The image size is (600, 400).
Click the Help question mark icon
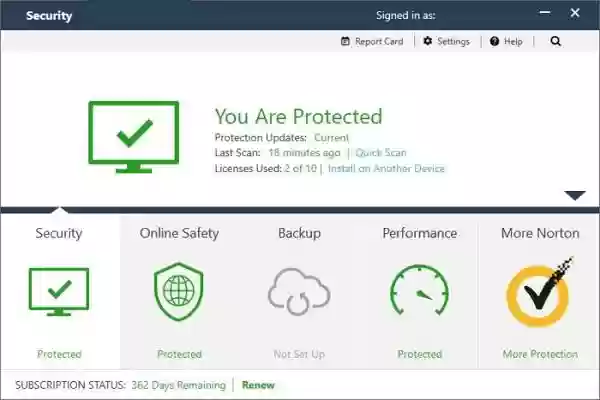494,41
